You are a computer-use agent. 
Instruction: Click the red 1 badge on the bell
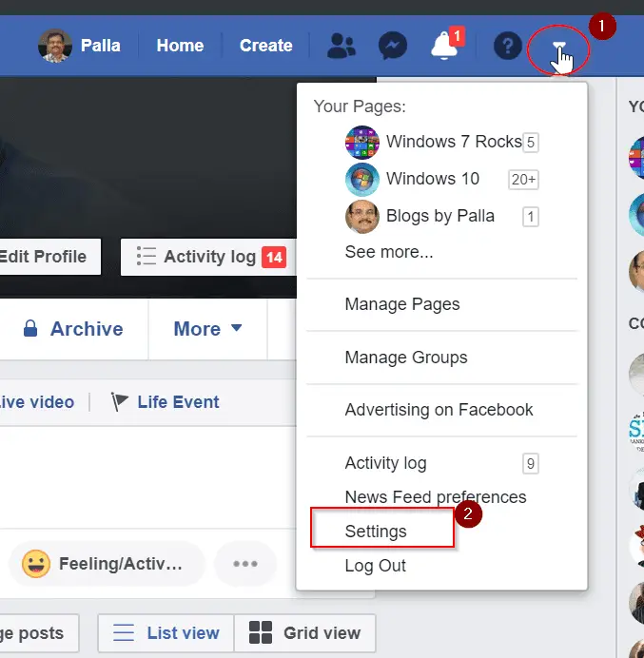458,36
